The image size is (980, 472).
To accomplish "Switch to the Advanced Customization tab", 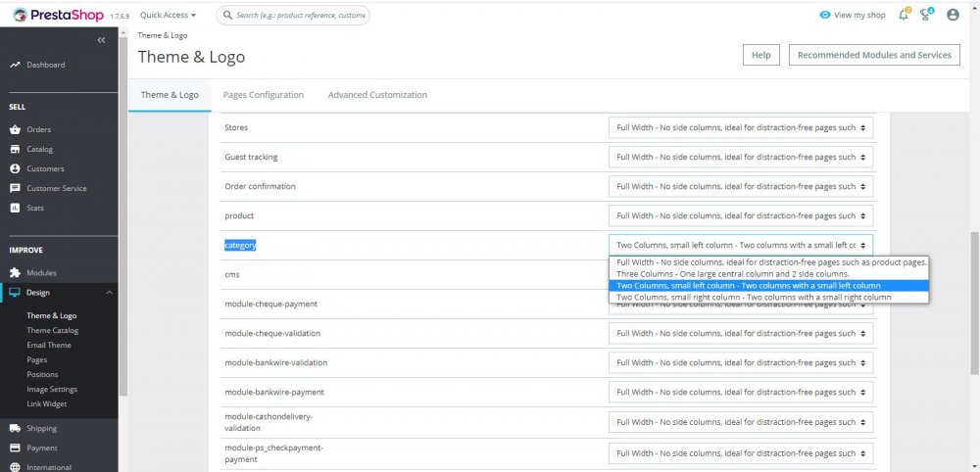I will click(x=377, y=95).
